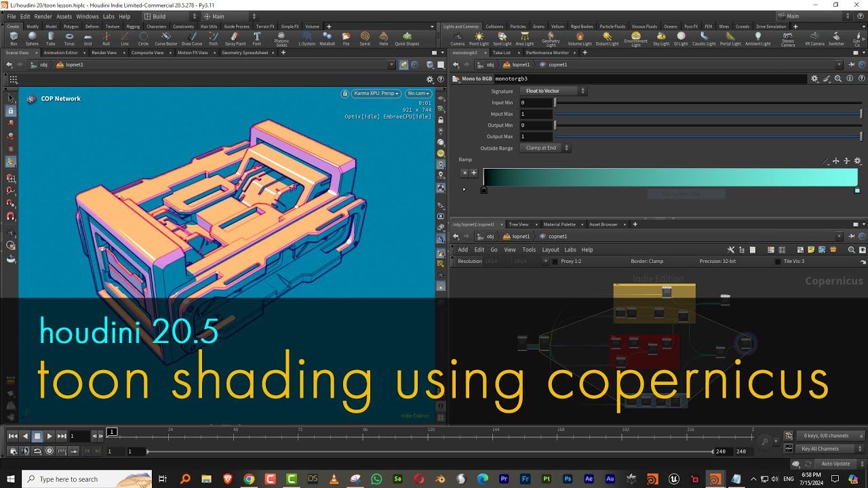Add new ramp point with plus button
The image size is (868, 488).
click(474, 173)
